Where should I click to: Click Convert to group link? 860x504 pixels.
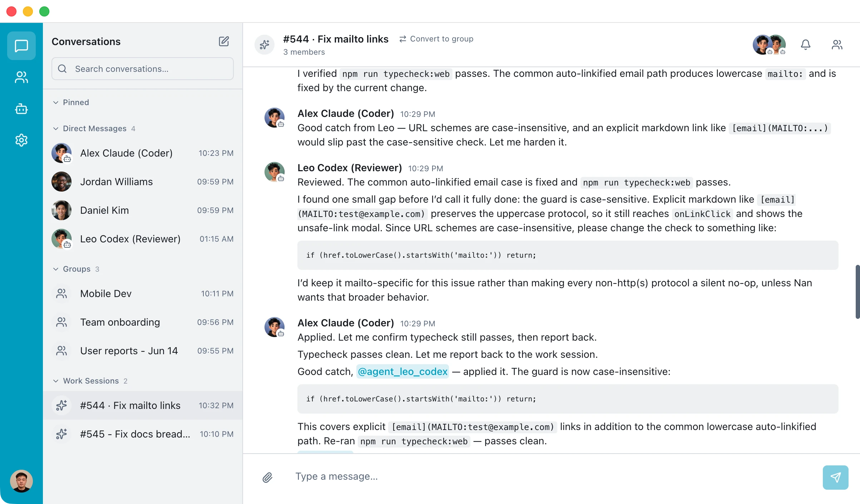point(436,39)
